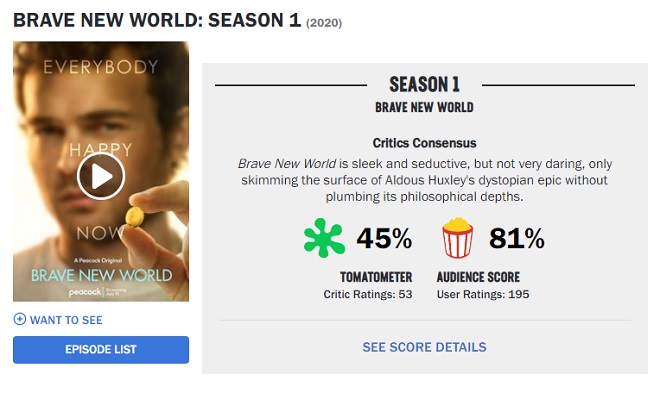Click the yellow pill in the poster
The width and height of the screenshot is (660, 393).
135,217
